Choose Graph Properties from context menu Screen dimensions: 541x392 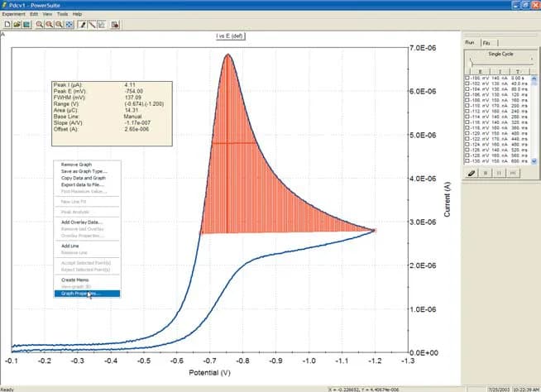[87, 294]
